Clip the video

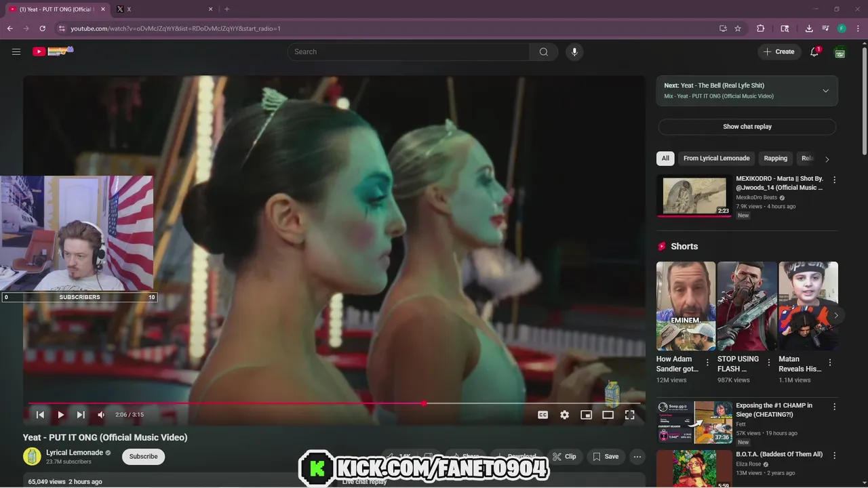pos(564,457)
